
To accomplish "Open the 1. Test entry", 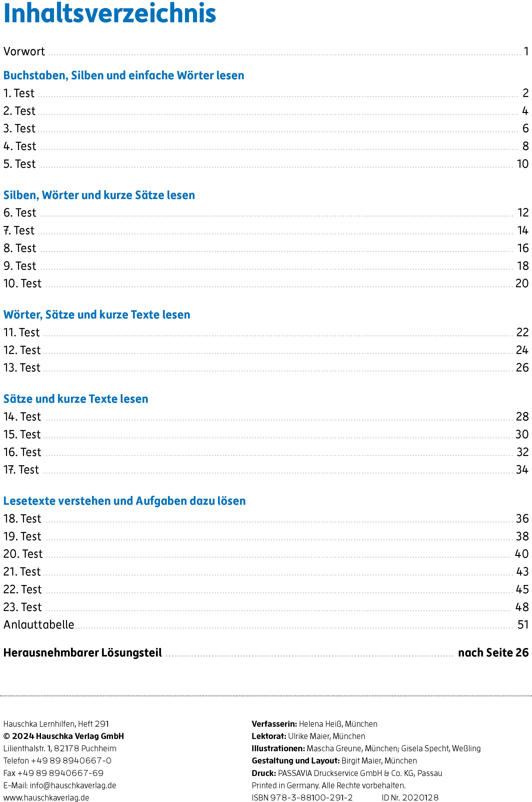I will point(19,93).
